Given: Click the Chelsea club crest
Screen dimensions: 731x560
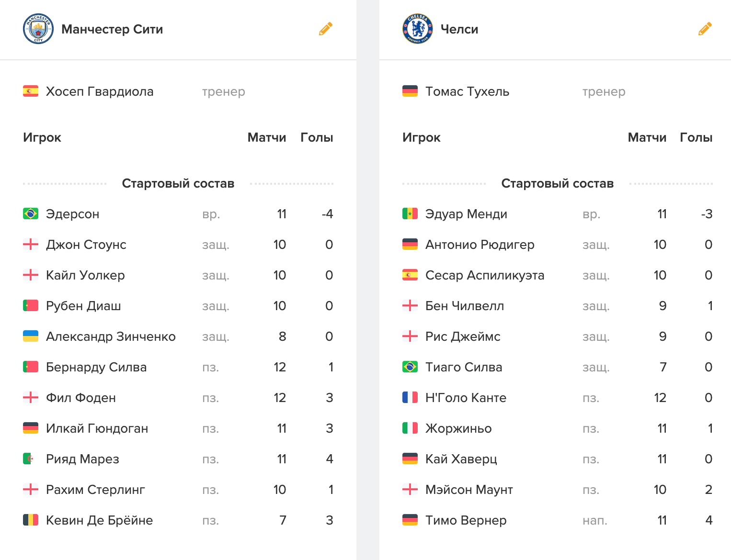Looking at the screenshot, I should point(418,29).
